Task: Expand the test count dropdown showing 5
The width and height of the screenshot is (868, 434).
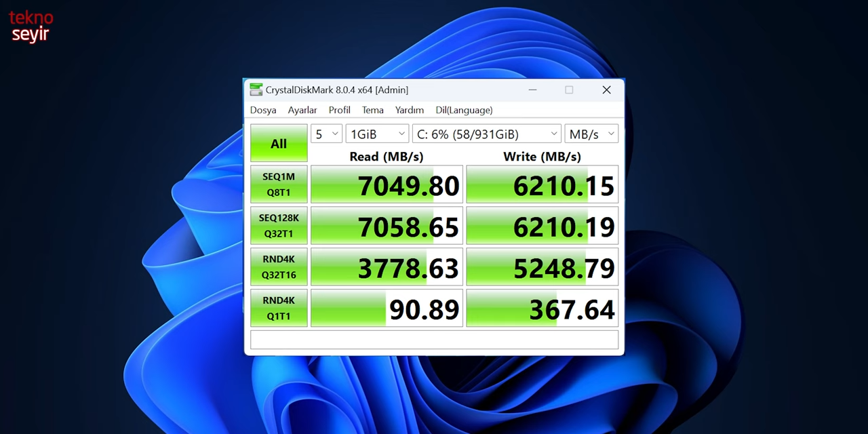Action: [326, 134]
